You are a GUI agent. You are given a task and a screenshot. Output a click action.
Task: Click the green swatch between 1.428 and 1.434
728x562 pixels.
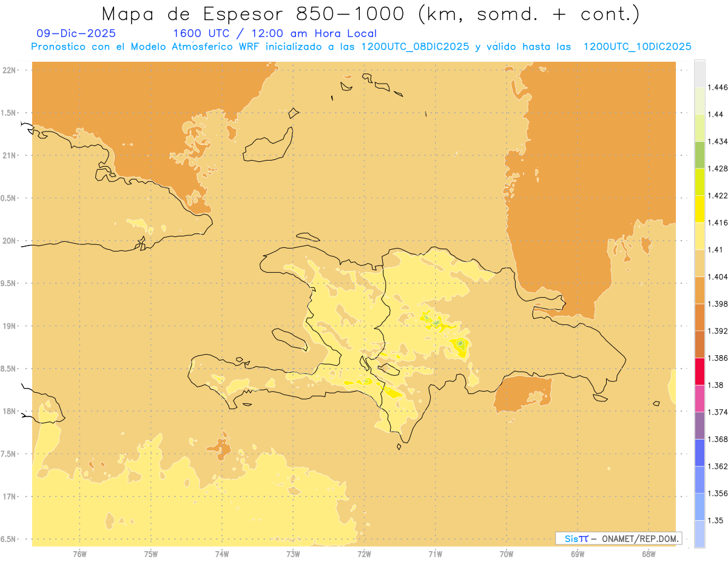coord(699,155)
